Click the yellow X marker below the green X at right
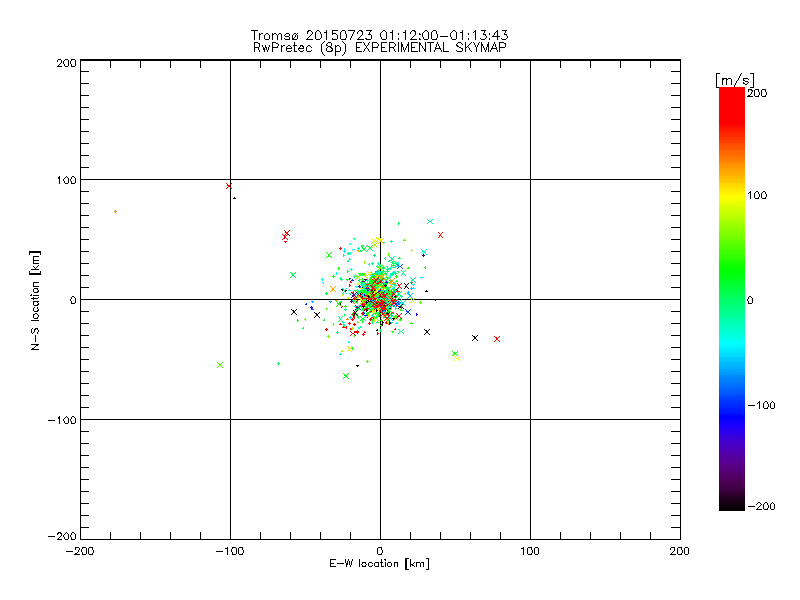The image size is (800, 600). pyautogui.click(x=457, y=358)
